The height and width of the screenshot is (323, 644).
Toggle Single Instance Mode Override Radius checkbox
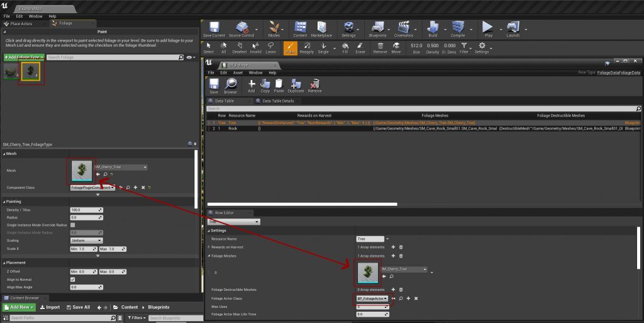(x=73, y=225)
